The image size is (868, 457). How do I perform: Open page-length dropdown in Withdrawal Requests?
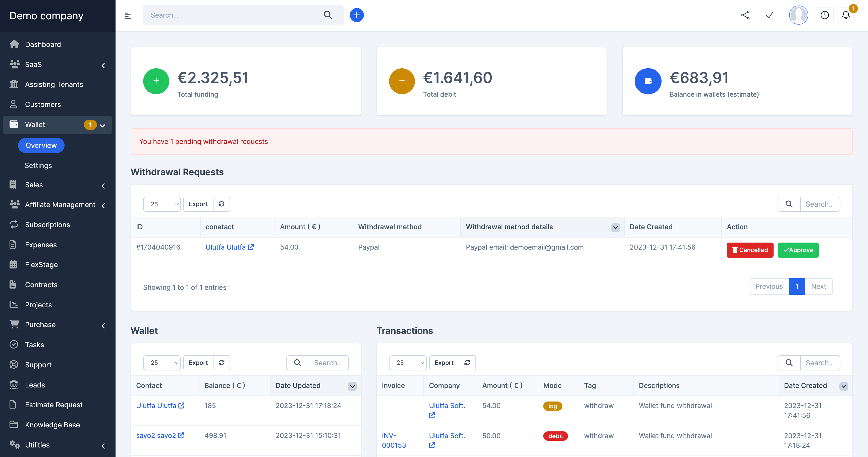162,204
